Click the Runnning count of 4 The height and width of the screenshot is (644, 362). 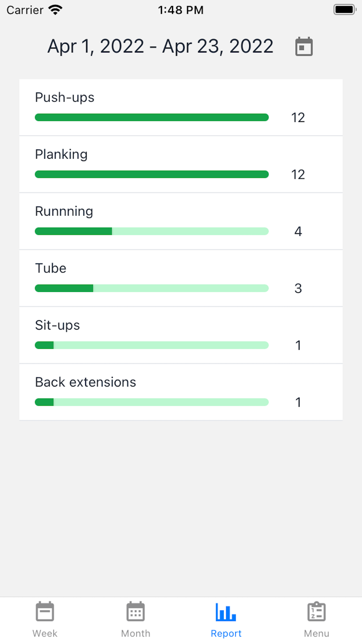click(x=298, y=231)
